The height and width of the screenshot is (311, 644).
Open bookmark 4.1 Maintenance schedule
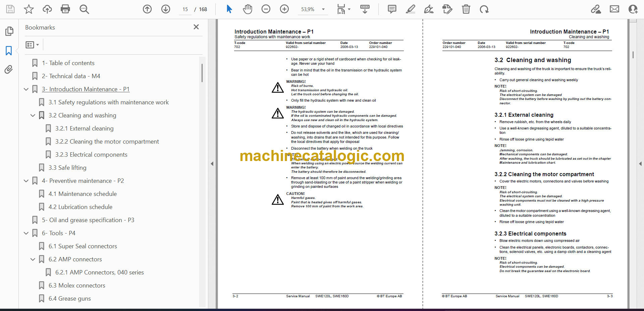[83, 194]
